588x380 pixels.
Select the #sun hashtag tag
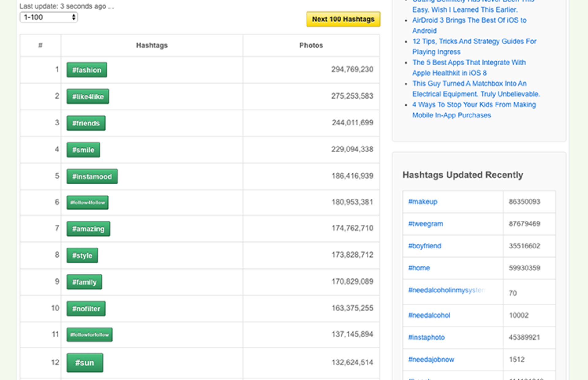coord(85,363)
